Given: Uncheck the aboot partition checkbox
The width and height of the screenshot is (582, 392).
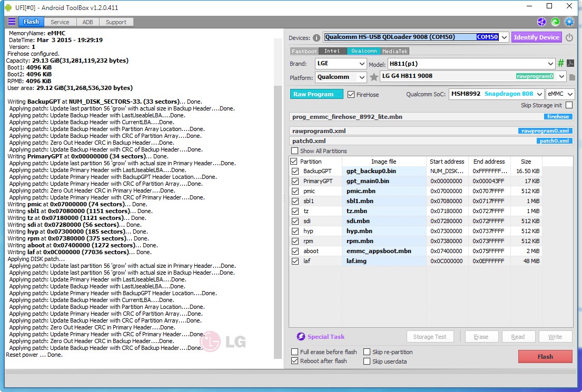Looking at the screenshot, I should tap(295, 251).
